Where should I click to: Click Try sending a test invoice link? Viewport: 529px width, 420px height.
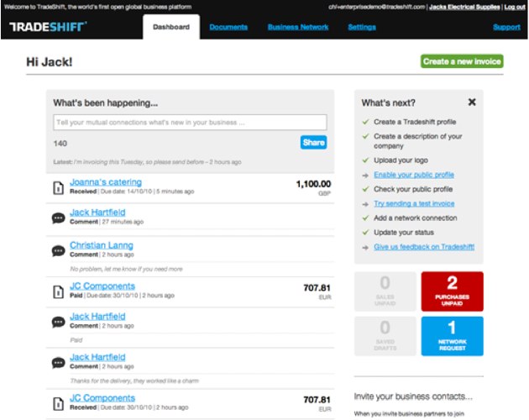pyautogui.click(x=414, y=203)
